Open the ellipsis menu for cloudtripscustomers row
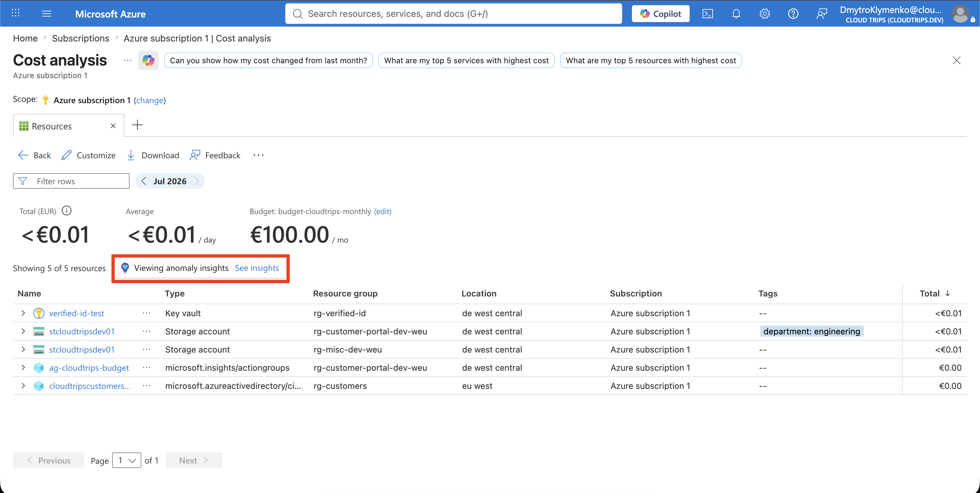Viewport: 980px width, 493px height. [x=146, y=386]
